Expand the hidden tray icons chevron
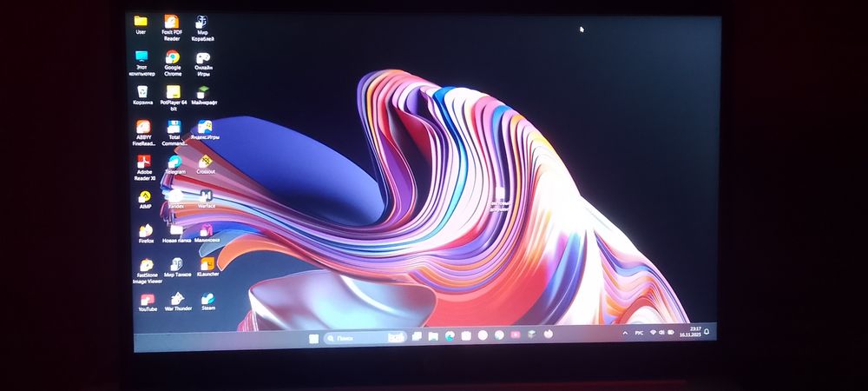Image resolution: width=868 pixels, height=391 pixels. click(625, 334)
